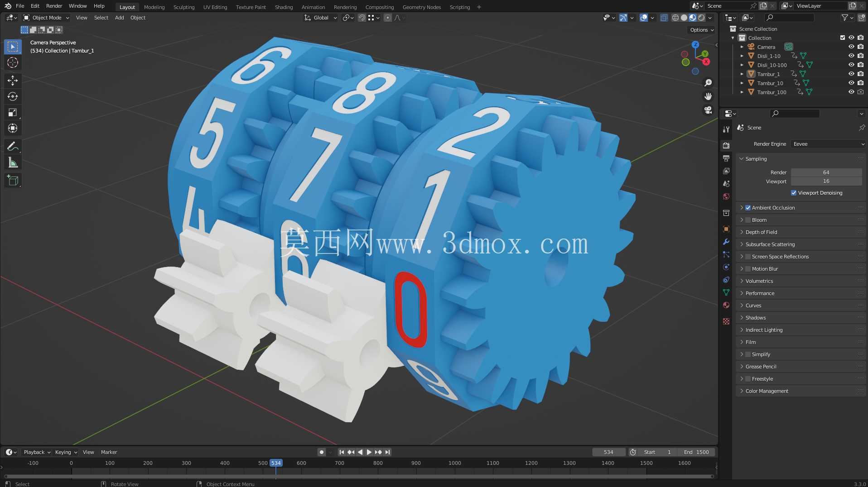Open Keying menu in timeline
This screenshot has width=868, height=487.
(x=66, y=452)
